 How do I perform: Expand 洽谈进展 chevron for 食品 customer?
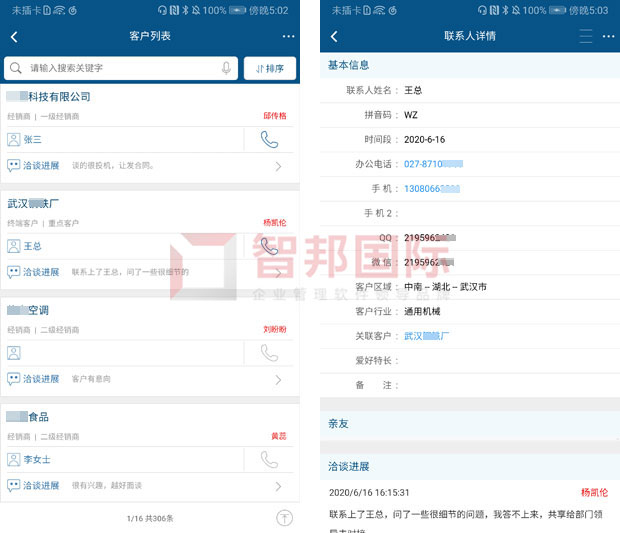point(278,486)
